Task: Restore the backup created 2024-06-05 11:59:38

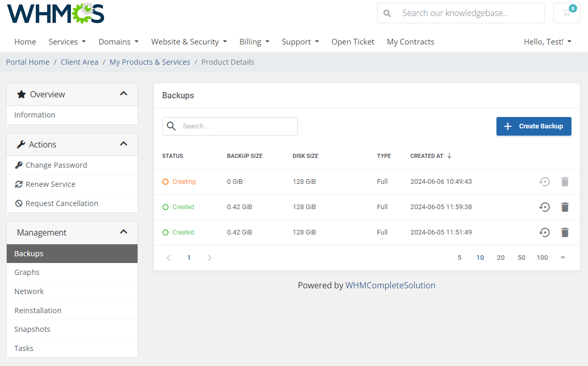Action: click(544, 207)
